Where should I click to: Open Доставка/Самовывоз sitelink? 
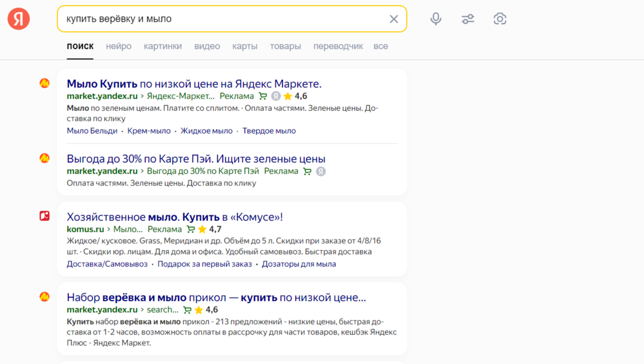pyautogui.click(x=107, y=264)
